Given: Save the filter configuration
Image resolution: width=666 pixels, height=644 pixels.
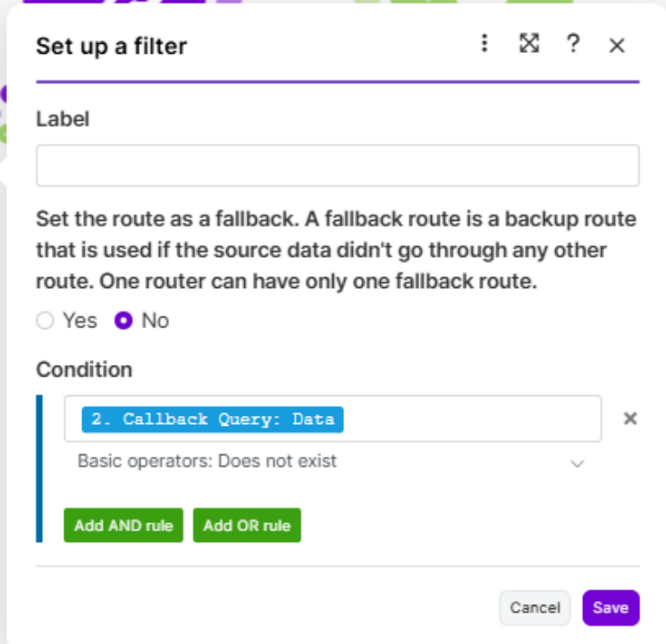Looking at the screenshot, I should 611,608.
